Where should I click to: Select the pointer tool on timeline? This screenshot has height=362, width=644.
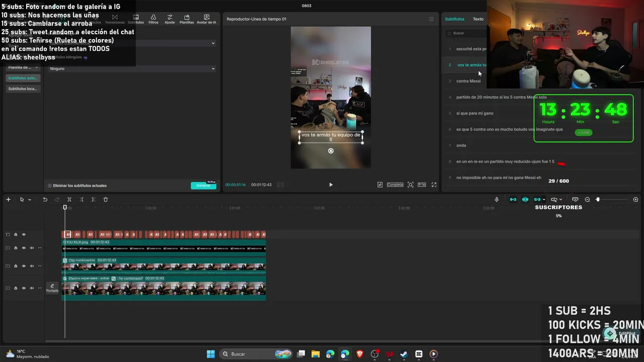click(x=22, y=200)
